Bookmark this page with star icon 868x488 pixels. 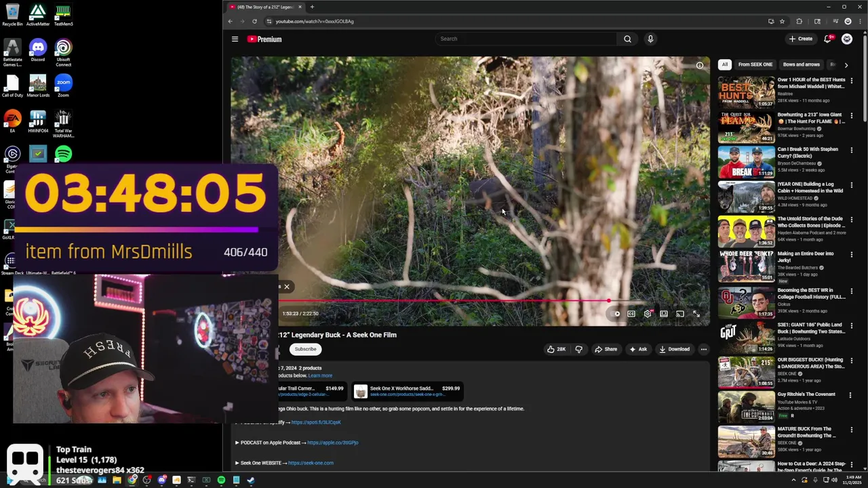782,21
